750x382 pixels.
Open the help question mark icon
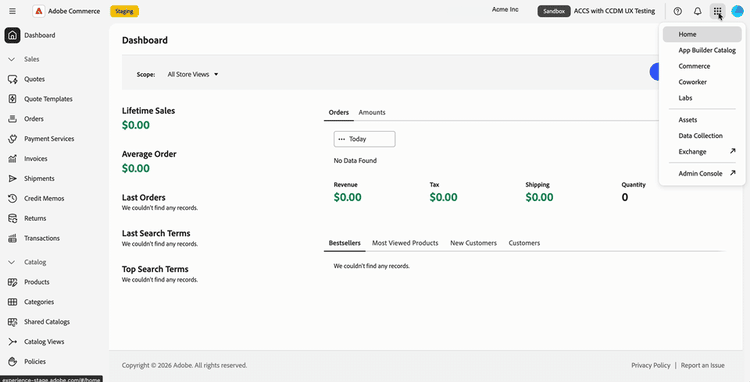677,11
